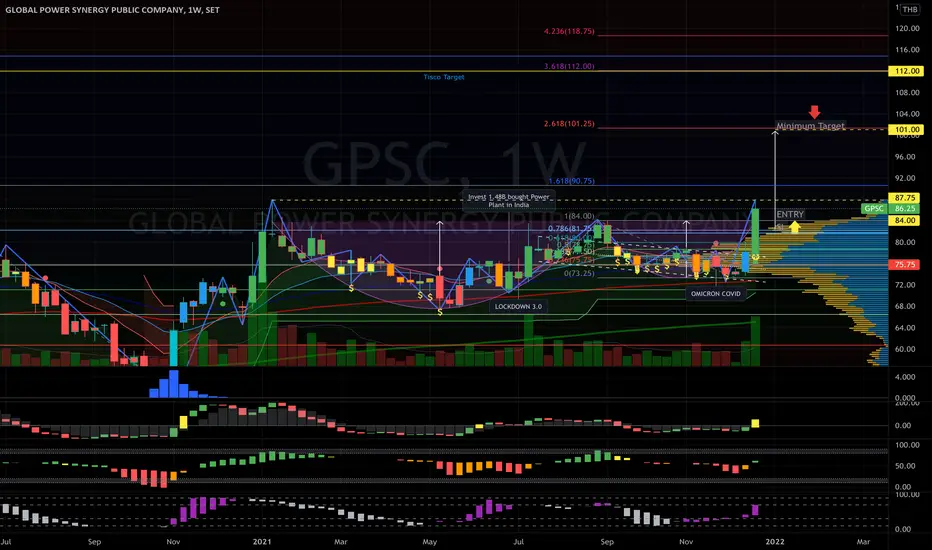The image size is (932, 550).
Task: Click the Power Plant in India note
Action: click(508, 201)
